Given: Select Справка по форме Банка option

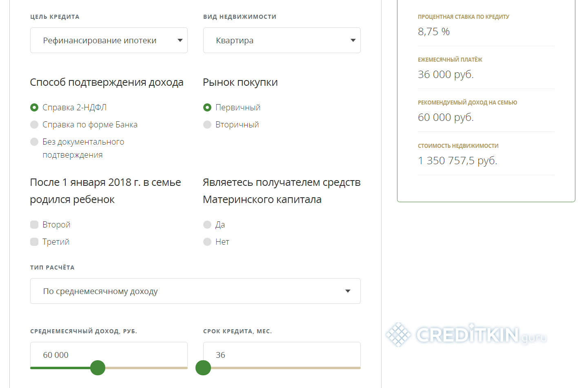Looking at the screenshot, I should [34, 125].
